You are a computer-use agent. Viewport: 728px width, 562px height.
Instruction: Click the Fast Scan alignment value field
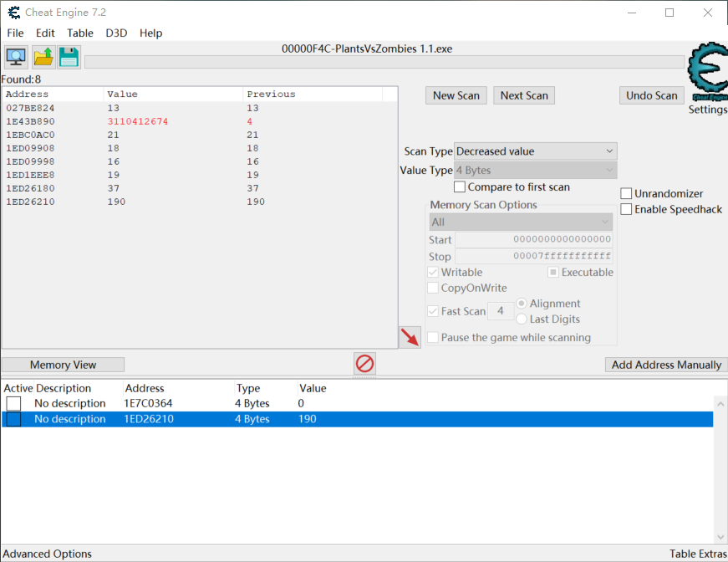pos(501,311)
